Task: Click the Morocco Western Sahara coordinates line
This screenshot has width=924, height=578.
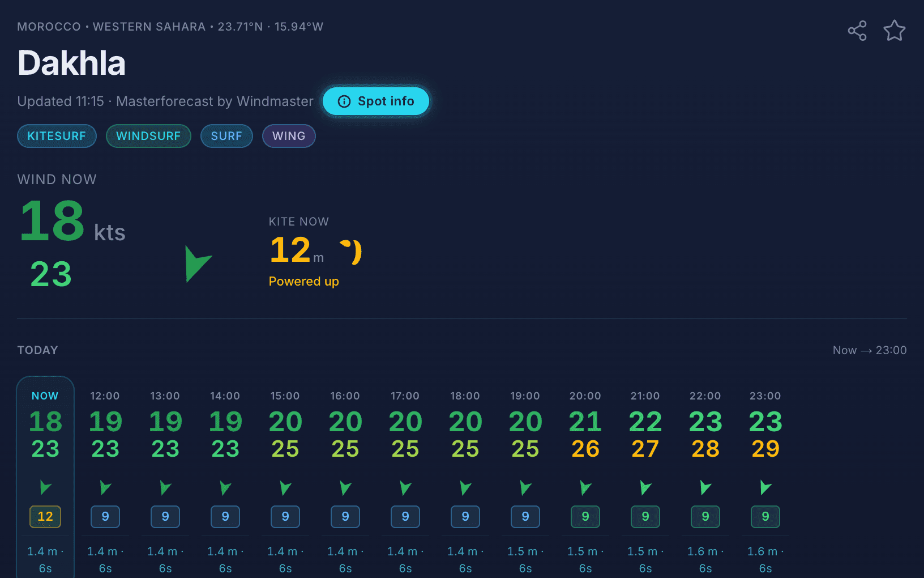Action: point(170,27)
